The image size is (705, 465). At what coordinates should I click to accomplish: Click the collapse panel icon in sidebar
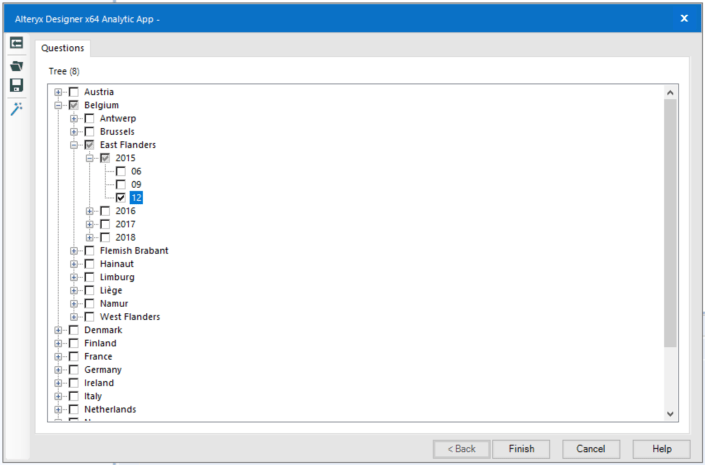point(16,43)
